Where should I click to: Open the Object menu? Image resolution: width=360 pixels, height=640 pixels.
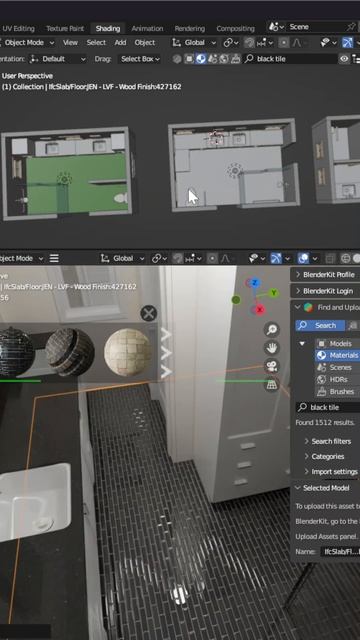(x=144, y=42)
